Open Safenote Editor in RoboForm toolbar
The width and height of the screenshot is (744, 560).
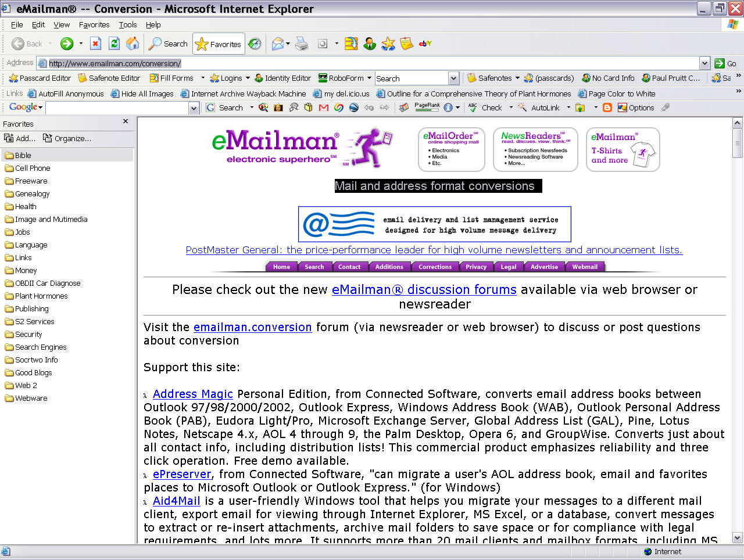109,78
